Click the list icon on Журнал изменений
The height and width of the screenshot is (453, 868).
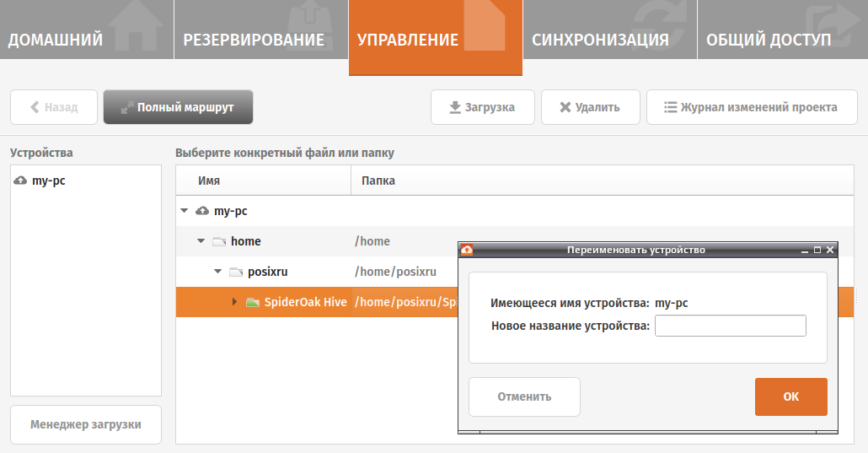tap(670, 107)
